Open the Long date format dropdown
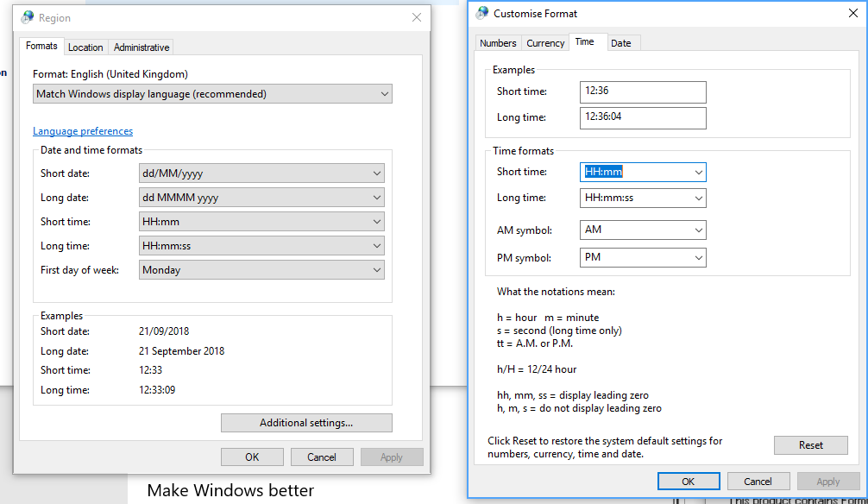868x504 pixels. tap(376, 197)
